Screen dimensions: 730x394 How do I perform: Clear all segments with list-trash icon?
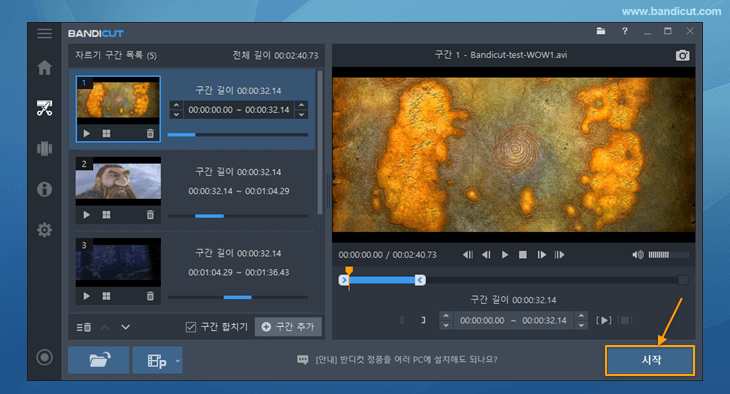(x=84, y=327)
